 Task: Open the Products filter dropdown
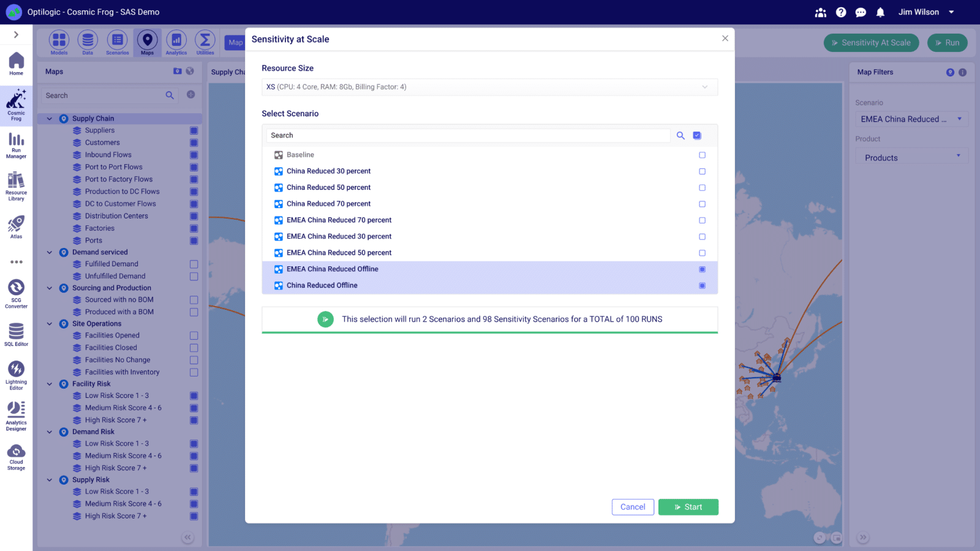(x=911, y=157)
